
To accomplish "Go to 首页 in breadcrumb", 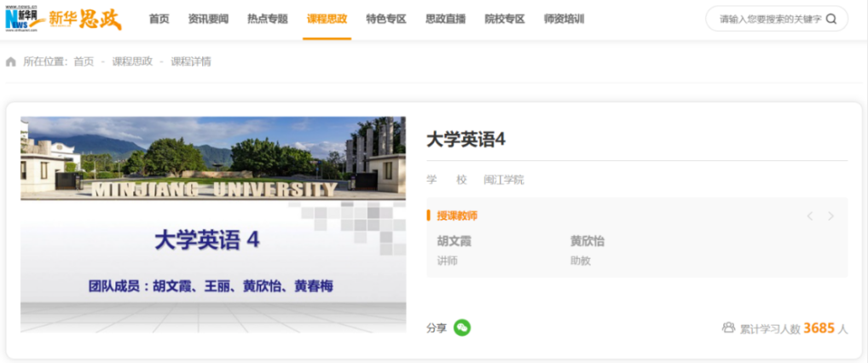I will pyautogui.click(x=84, y=62).
